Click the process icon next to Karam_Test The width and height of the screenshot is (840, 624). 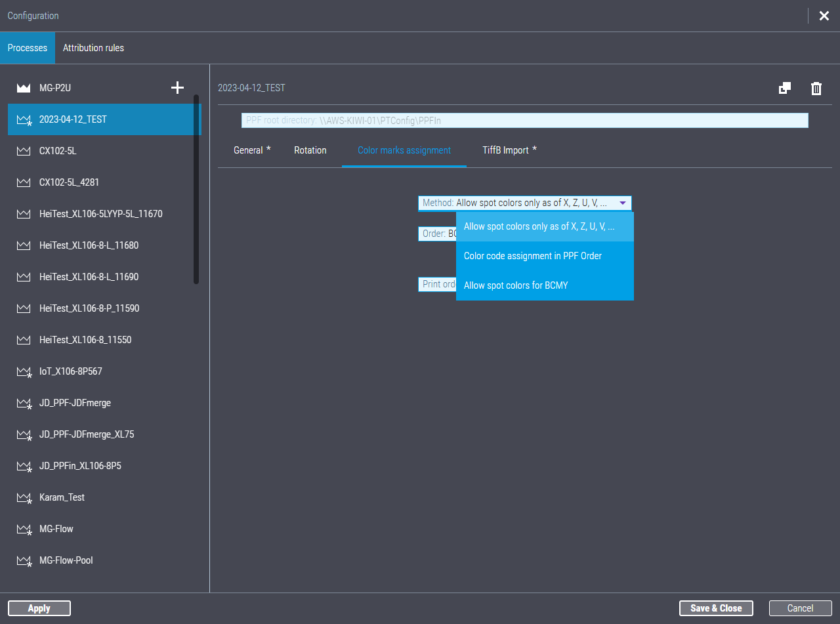click(x=23, y=497)
